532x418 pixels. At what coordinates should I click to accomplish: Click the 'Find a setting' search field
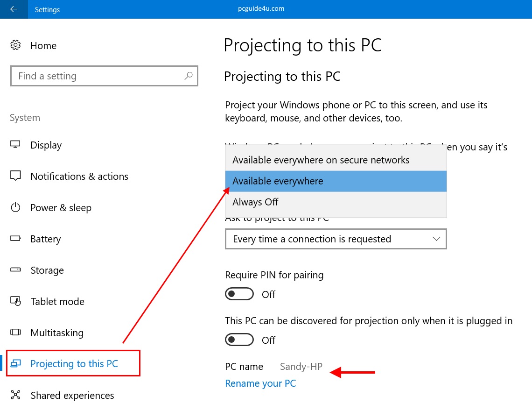(x=98, y=76)
